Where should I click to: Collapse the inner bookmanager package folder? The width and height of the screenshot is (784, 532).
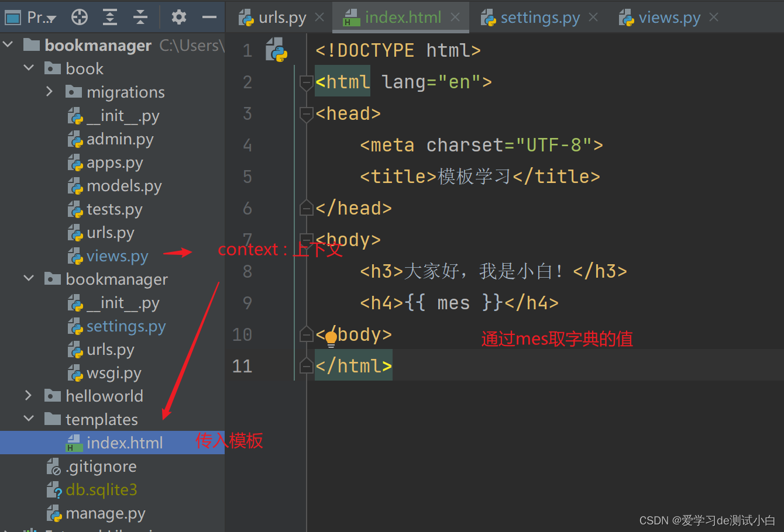29,279
